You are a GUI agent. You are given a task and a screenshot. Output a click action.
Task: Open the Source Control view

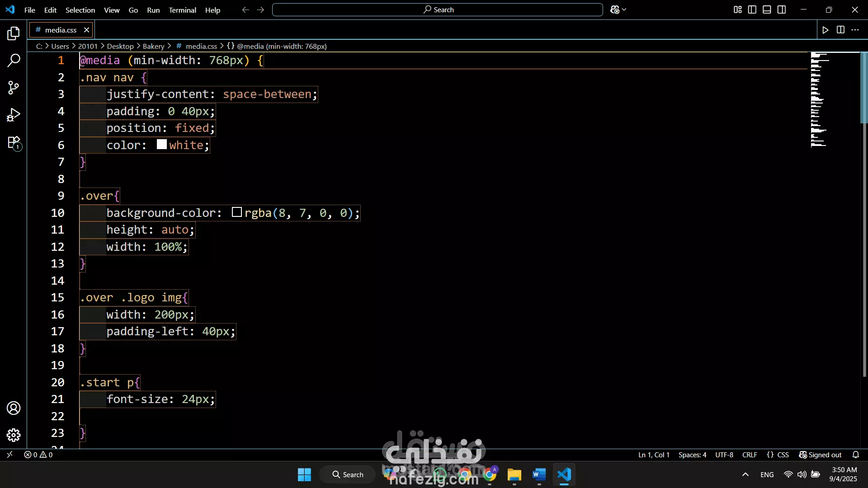pyautogui.click(x=14, y=88)
